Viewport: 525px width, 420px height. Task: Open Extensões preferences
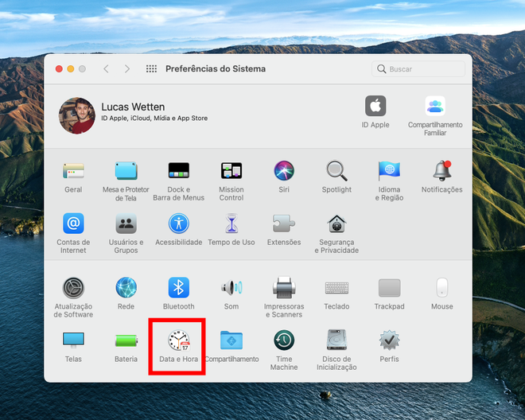pos(284,224)
